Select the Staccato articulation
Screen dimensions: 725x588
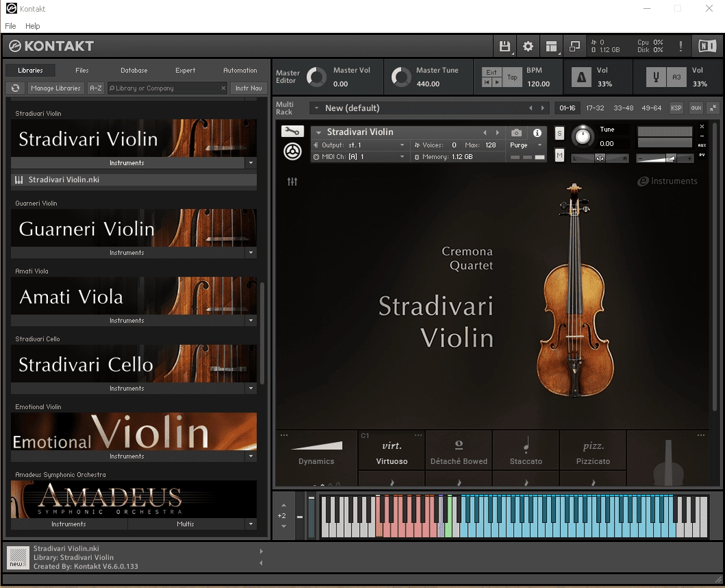(526, 451)
